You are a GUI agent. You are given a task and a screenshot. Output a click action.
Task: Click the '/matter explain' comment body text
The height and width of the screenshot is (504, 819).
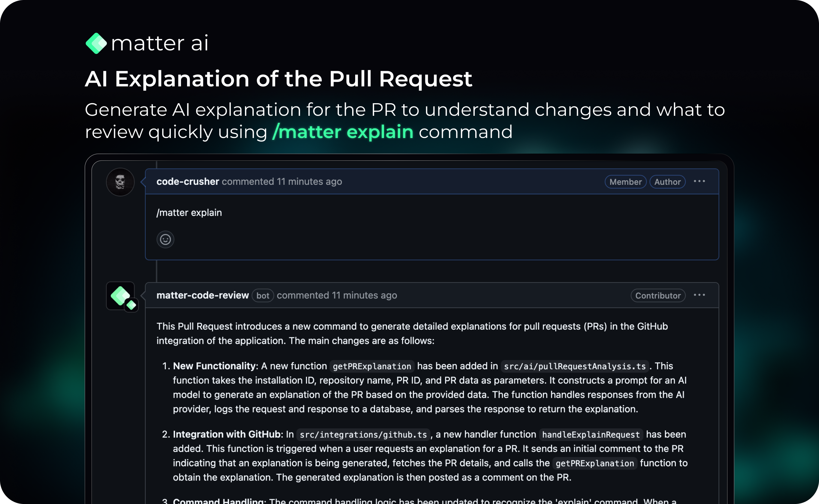point(189,213)
